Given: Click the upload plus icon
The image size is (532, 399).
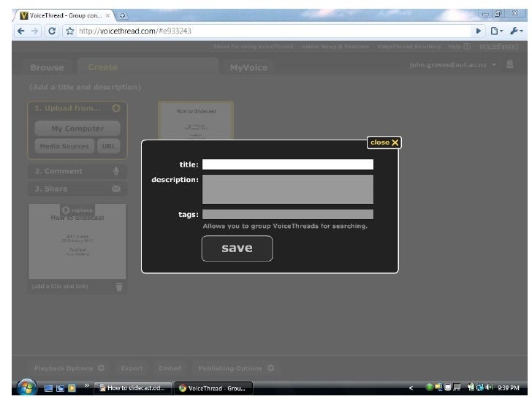Looking at the screenshot, I should click(x=116, y=108).
